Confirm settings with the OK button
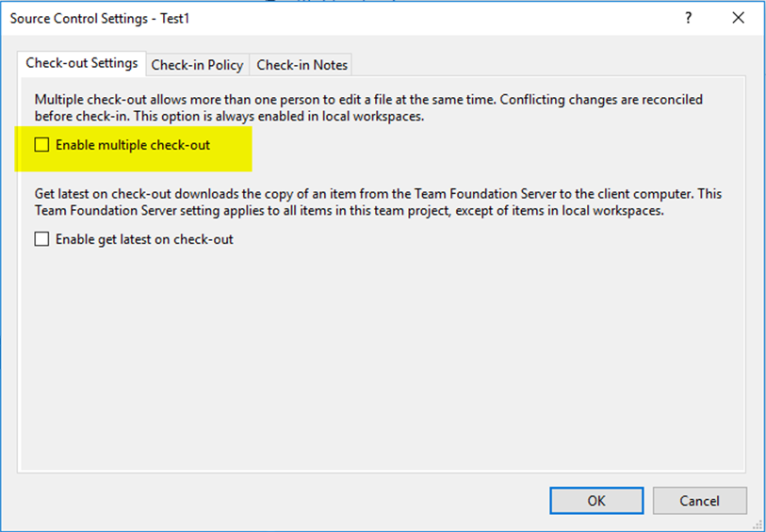Image resolution: width=766 pixels, height=532 pixels. (596, 500)
